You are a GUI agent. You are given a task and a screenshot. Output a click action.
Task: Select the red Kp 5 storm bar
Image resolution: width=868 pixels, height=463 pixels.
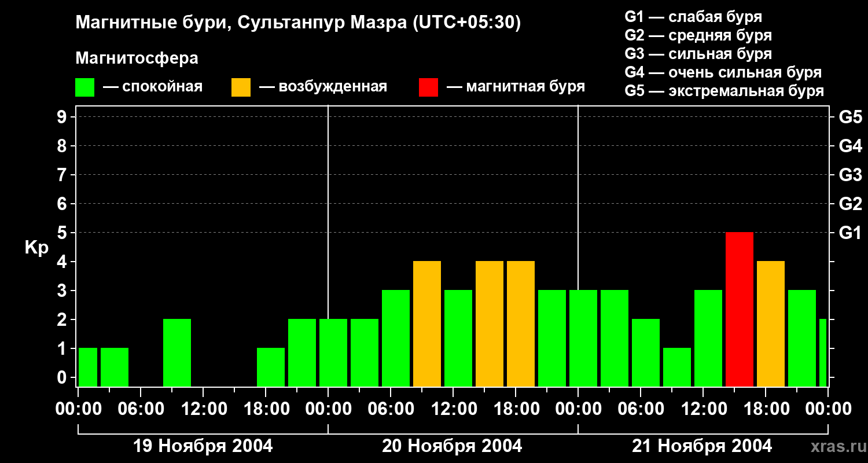point(740,309)
